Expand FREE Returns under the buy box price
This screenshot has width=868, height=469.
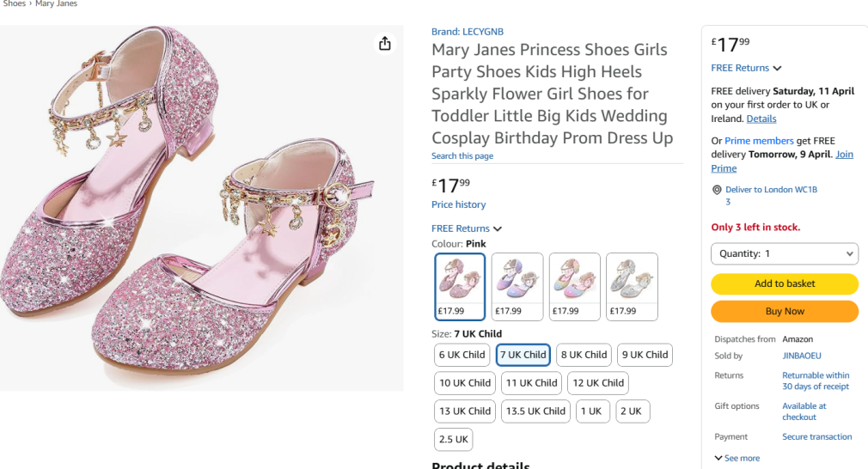746,68
